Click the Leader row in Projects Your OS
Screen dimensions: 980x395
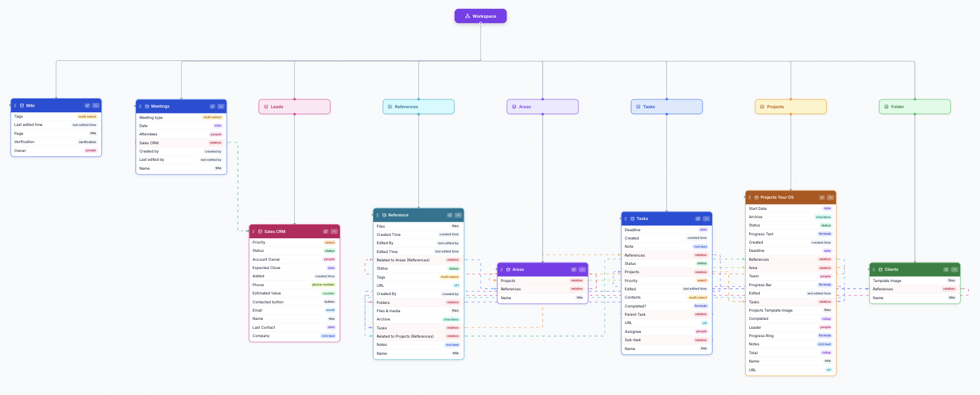click(791, 328)
